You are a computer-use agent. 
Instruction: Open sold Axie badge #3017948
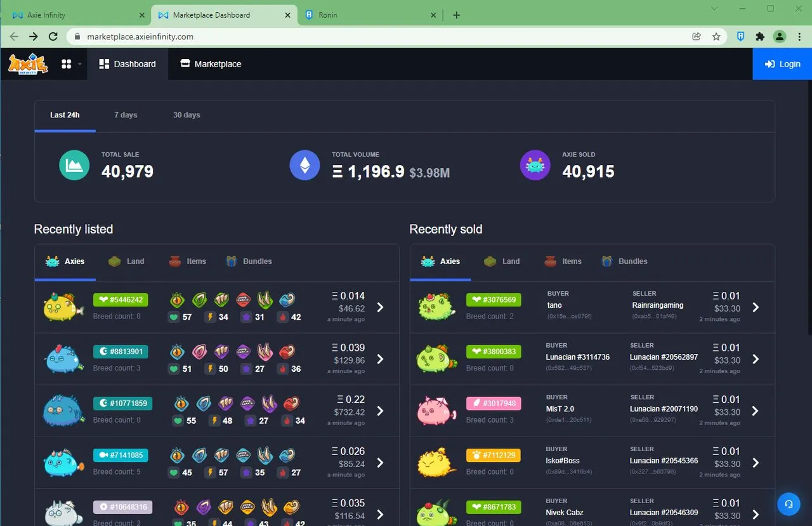click(x=494, y=403)
